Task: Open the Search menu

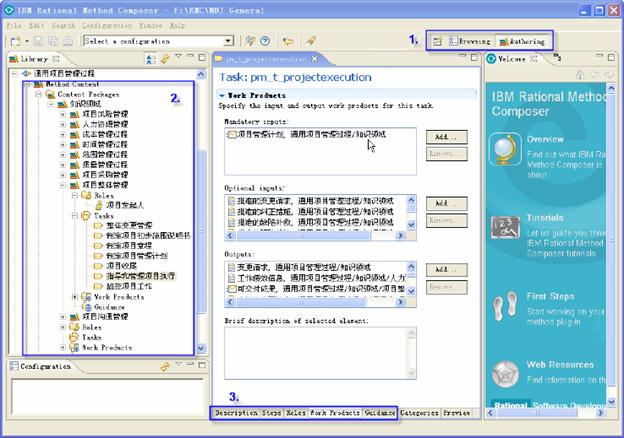Action: point(63,25)
